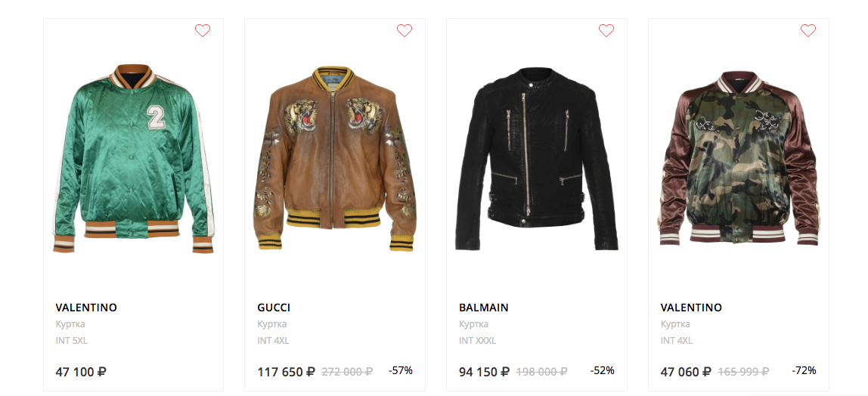Click the heart on the Balmain jacket

click(606, 31)
